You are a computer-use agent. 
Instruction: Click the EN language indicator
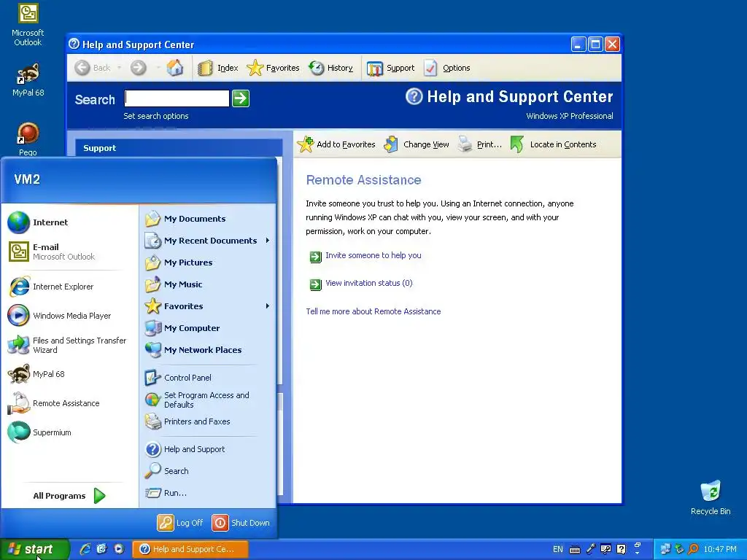pyautogui.click(x=558, y=550)
